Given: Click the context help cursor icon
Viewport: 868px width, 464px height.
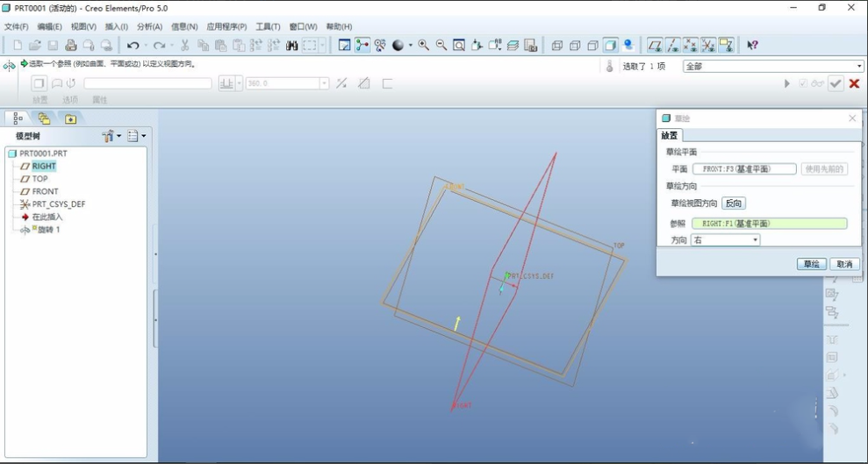Looking at the screenshot, I should pyautogui.click(x=752, y=46).
